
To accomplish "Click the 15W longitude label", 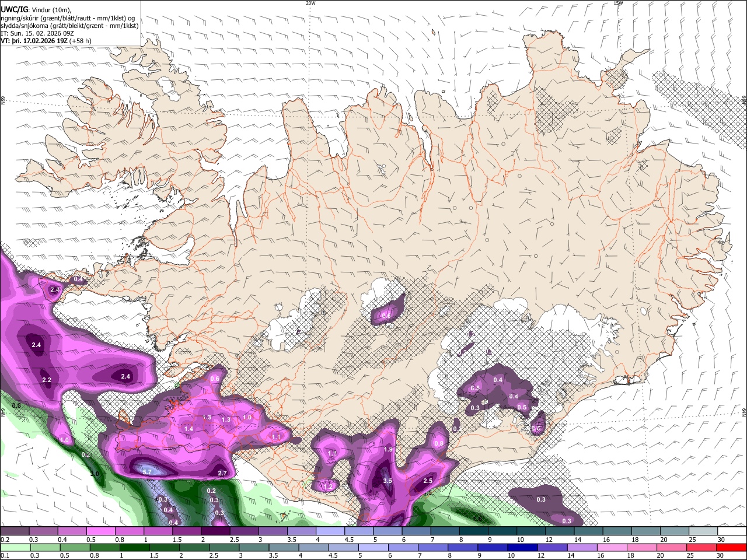I will pos(618,3).
